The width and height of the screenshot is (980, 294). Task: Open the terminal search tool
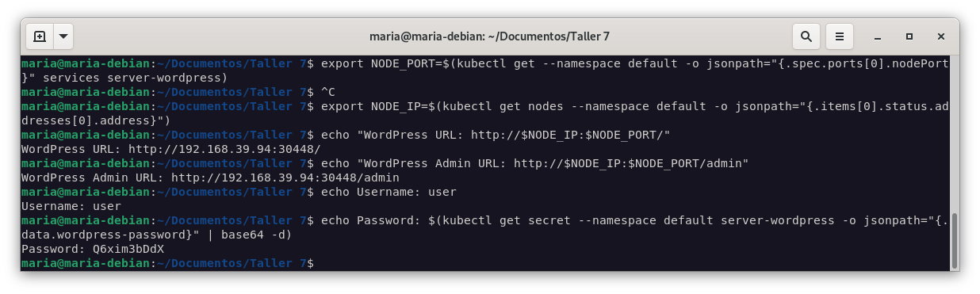pos(806,36)
